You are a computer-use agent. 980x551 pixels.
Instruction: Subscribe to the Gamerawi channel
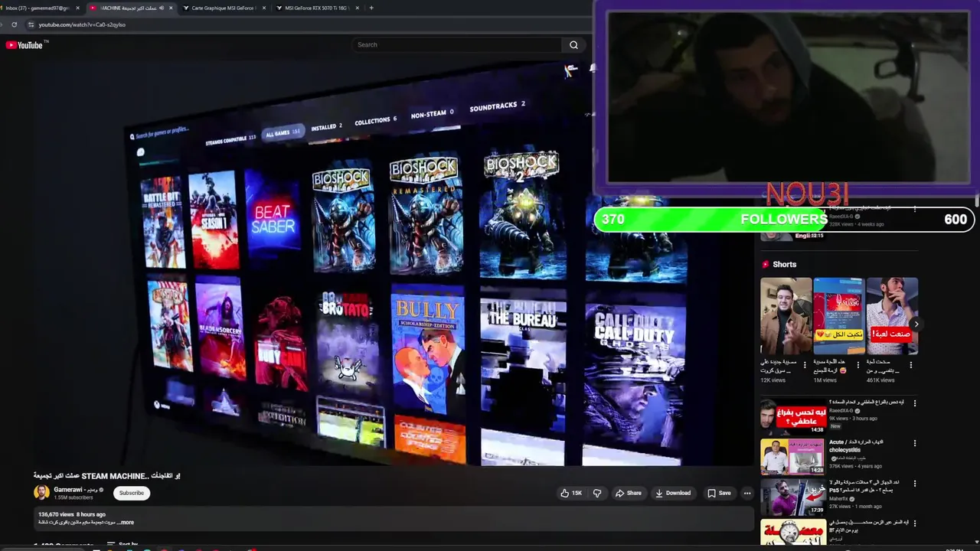coord(132,493)
